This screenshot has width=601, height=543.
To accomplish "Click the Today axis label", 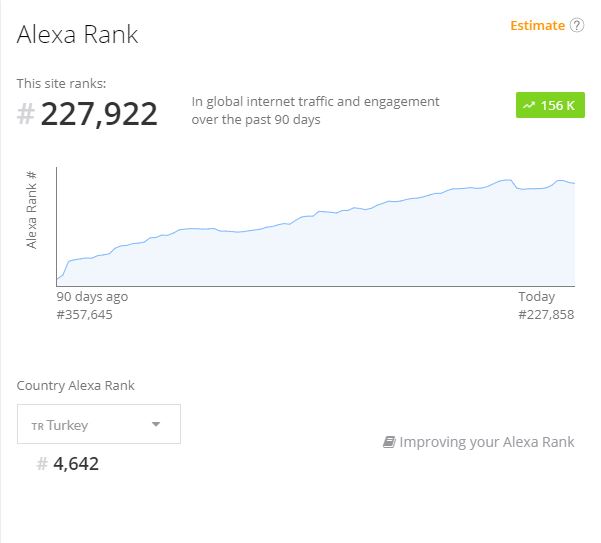I will pos(536,297).
